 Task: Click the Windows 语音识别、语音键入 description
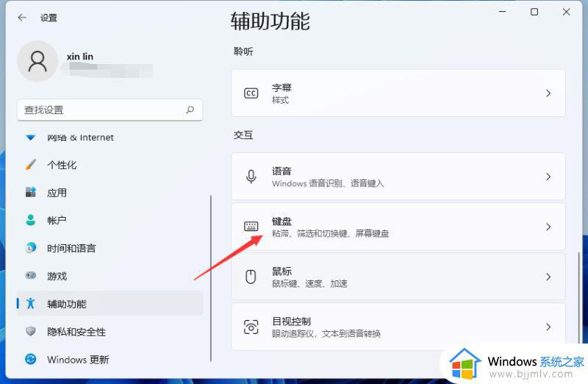click(x=328, y=184)
